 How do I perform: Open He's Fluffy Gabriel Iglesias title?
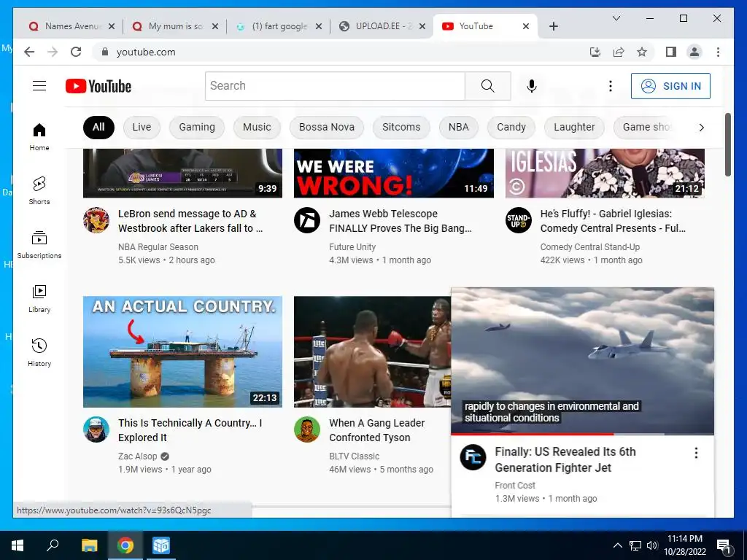pyautogui.click(x=613, y=221)
